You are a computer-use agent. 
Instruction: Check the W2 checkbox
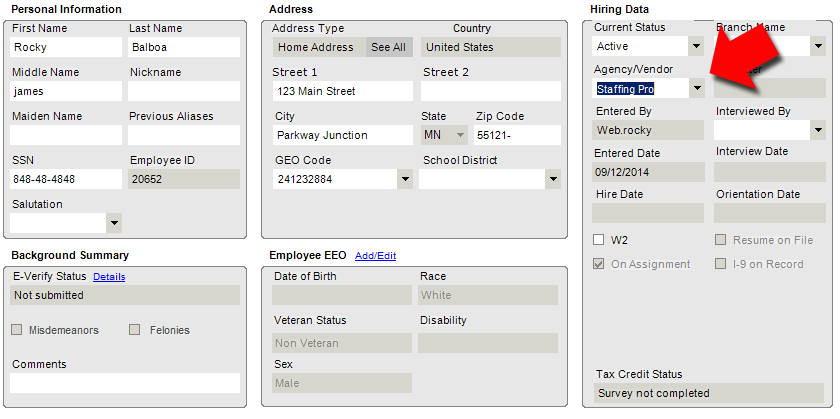(x=598, y=240)
